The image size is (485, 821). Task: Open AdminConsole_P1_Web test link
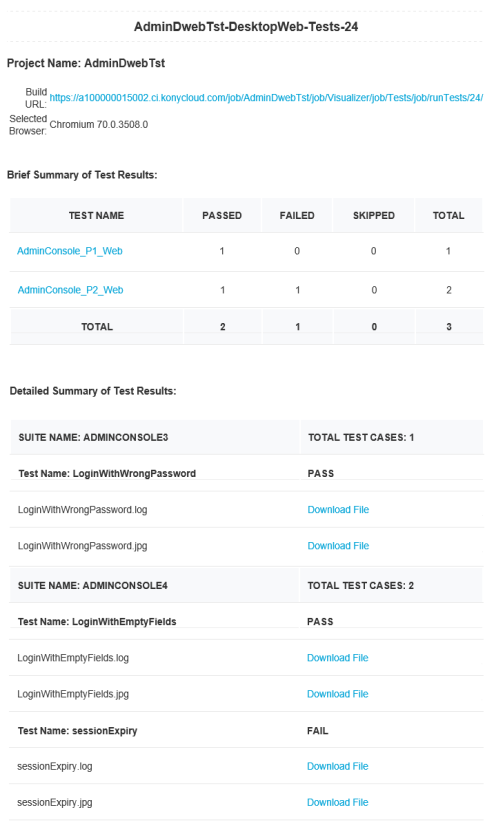(70, 251)
